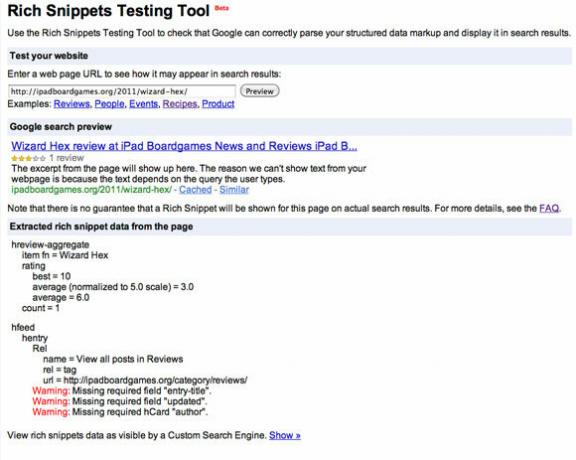Click the hreview-aggregate entry
Screen dimensions: 576x460
tap(50, 245)
